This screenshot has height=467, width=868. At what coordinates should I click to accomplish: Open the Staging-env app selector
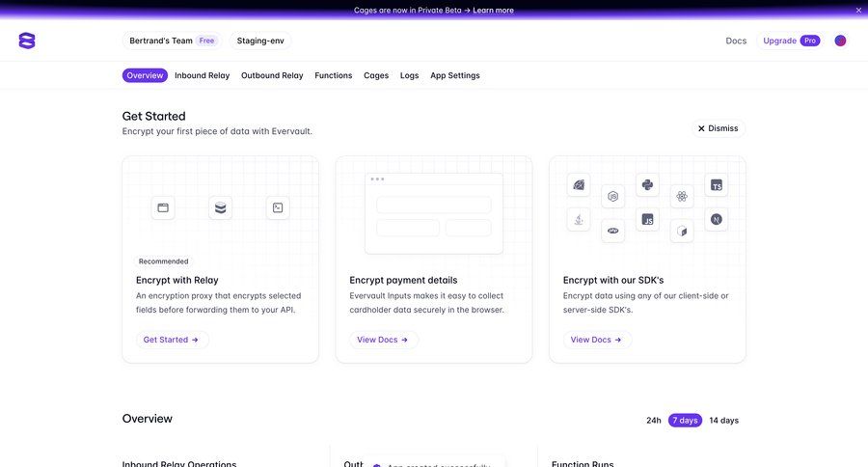pos(260,41)
